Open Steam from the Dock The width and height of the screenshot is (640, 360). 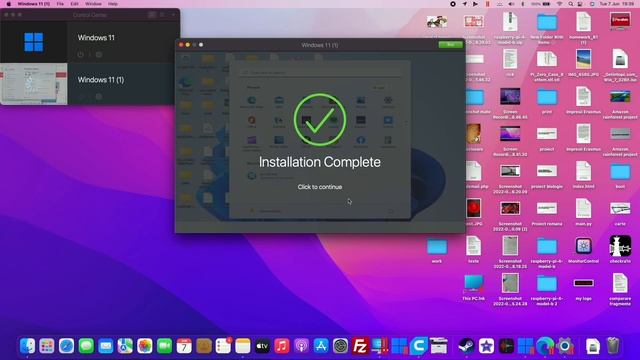[467, 346]
